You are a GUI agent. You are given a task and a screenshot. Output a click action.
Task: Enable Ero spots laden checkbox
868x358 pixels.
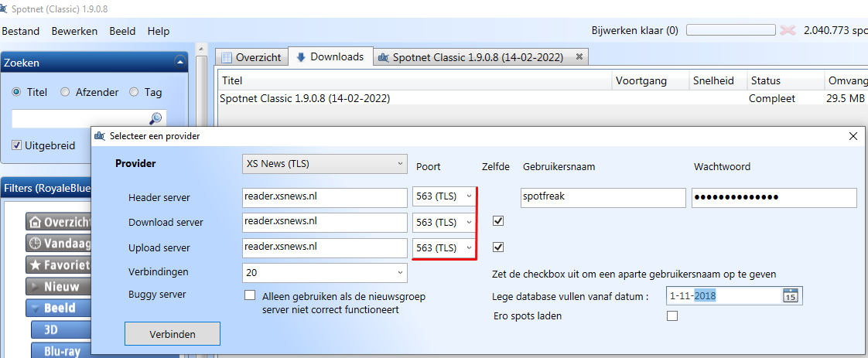(x=672, y=316)
